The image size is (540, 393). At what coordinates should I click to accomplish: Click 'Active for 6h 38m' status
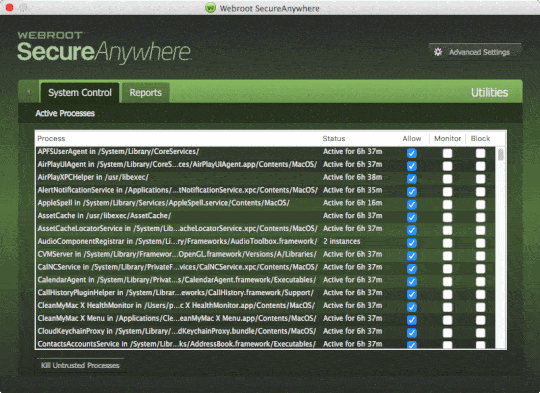pos(353,177)
